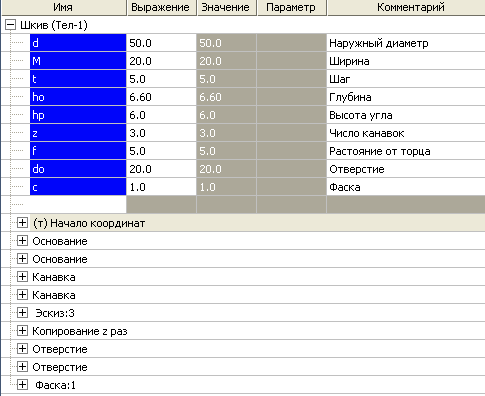Expand the Копирование z раз node
The image size is (485, 396).
tap(22, 331)
